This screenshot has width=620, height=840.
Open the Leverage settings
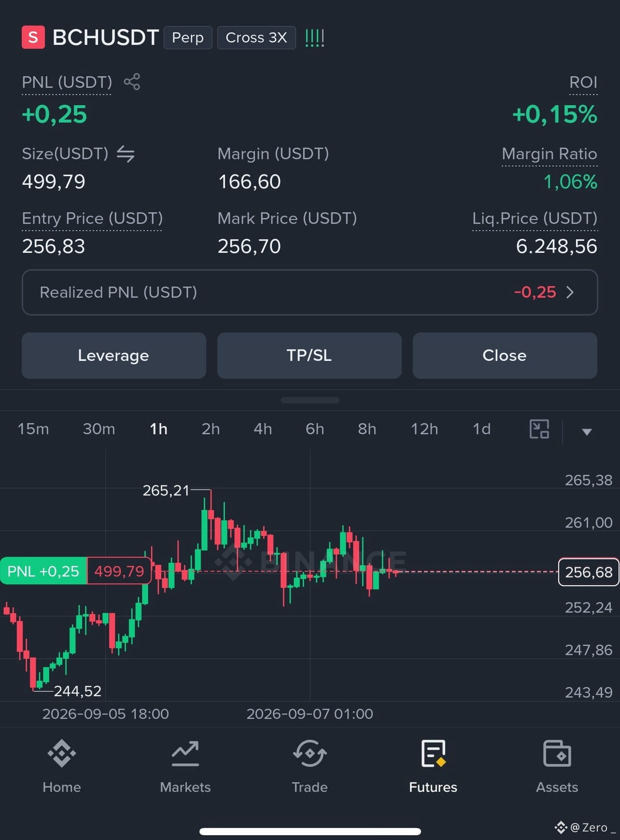point(114,356)
